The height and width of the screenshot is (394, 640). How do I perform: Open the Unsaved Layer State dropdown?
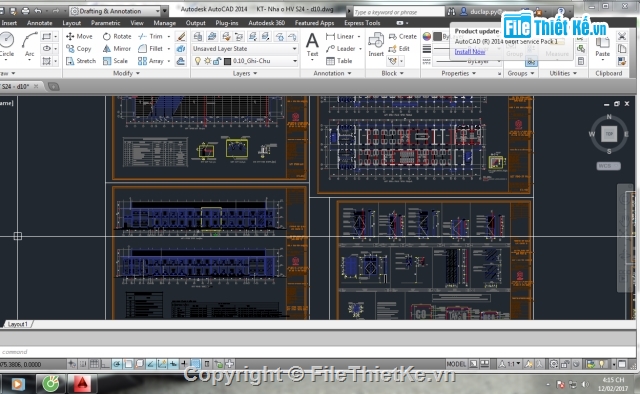coord(244,49)
